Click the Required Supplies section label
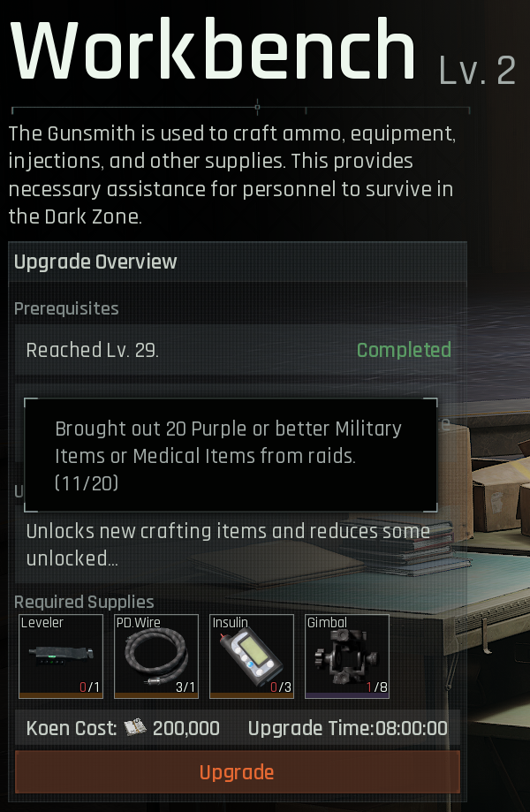This screenshot has width=530, height=812. (84, 602)
